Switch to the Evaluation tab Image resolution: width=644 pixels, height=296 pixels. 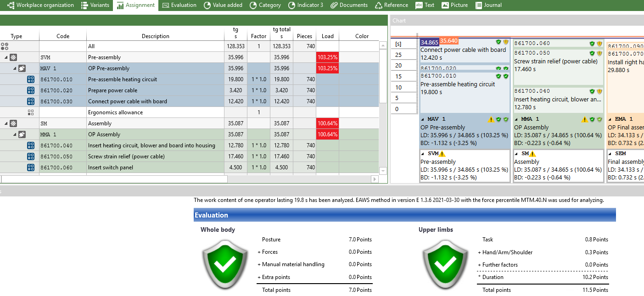tap(179, 5)
